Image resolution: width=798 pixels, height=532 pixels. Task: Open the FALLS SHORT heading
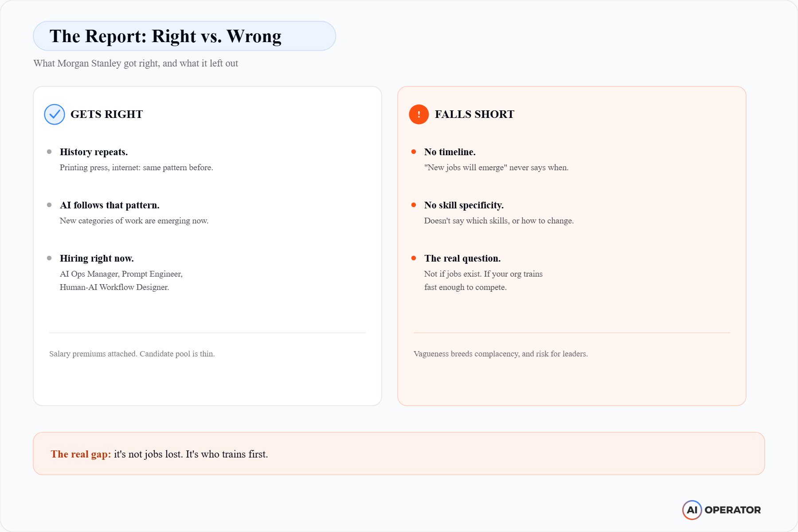(474, 114)
